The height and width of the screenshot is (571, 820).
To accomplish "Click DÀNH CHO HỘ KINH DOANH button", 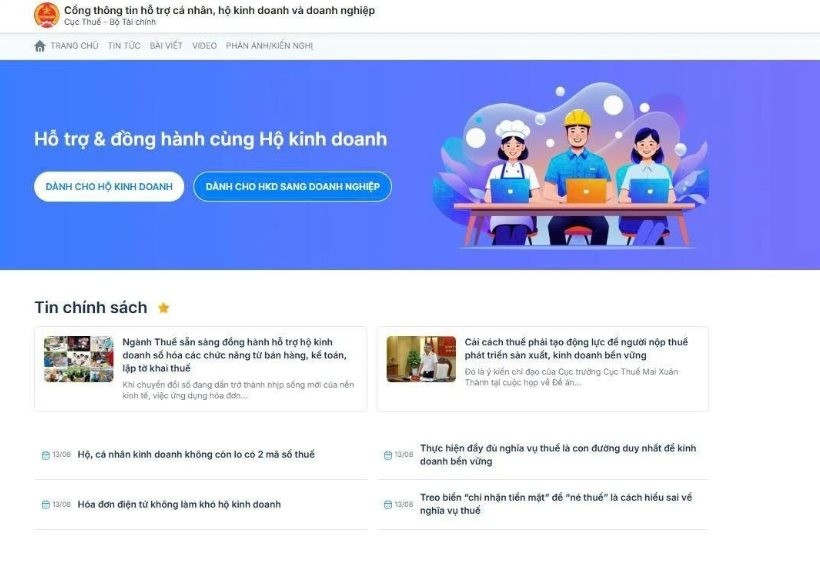I will point(109,187).
